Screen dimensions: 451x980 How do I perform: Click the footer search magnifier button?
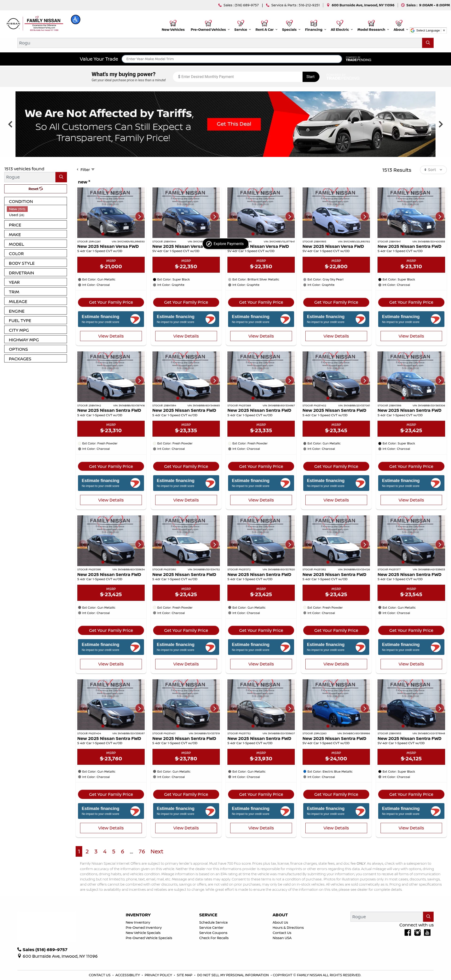[428, 916]
